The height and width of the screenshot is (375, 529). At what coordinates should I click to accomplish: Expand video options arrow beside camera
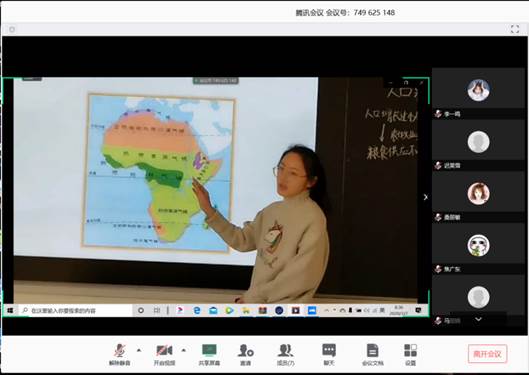(x=184, y=350)
